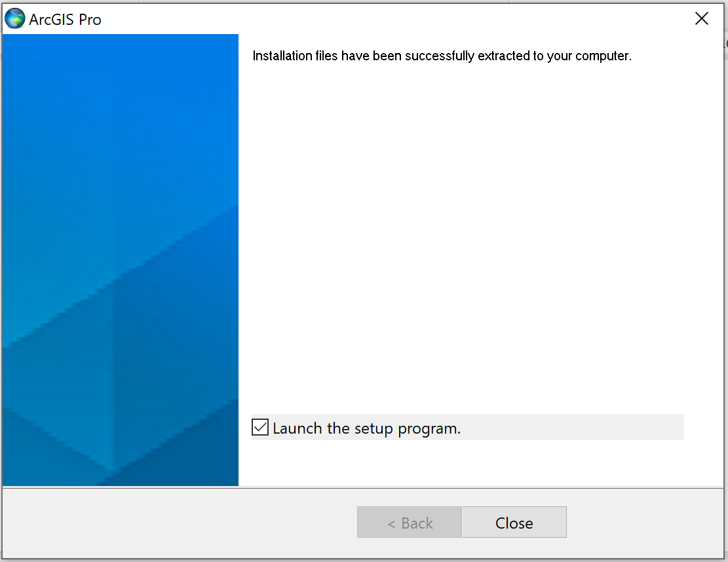This screenshot has height=562, width=728.
Task: Click the word 'setup' in checkbox label
Action: (x=374, y=429)
